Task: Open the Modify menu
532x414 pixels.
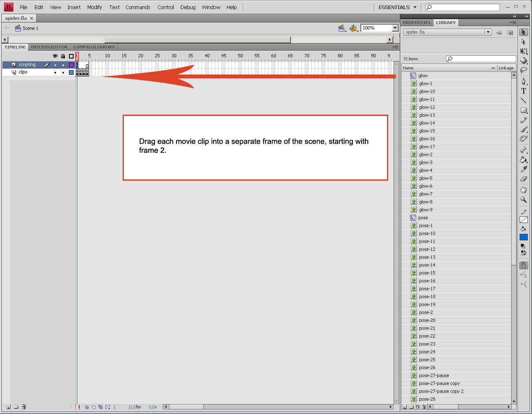Action: point(94,7)
